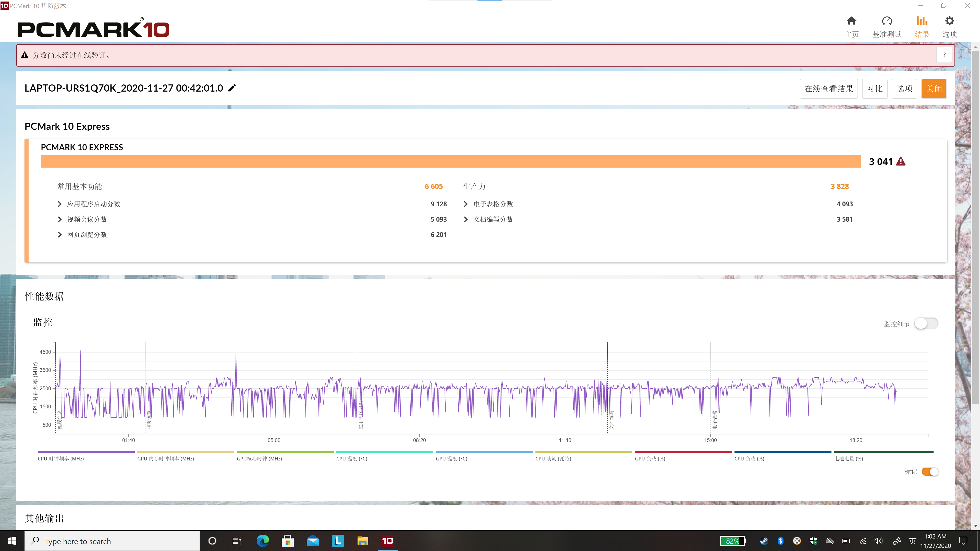
Task: Click the question mark help button in banner
Action: (944, 55)
